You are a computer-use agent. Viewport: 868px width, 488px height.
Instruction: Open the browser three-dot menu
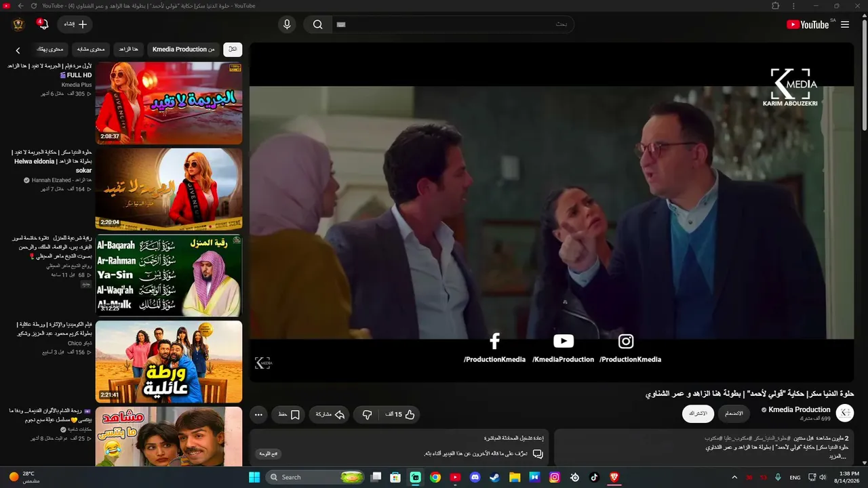coord(794,5)
